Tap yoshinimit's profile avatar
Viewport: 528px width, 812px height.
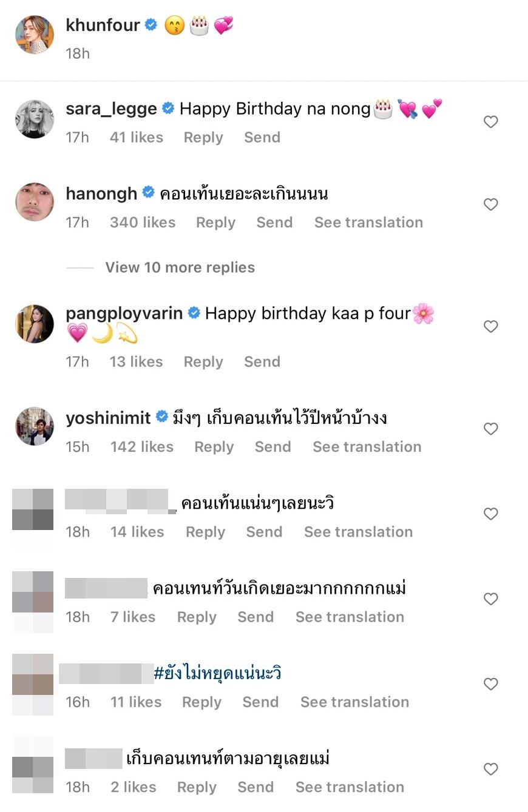[x=35, y=426]
